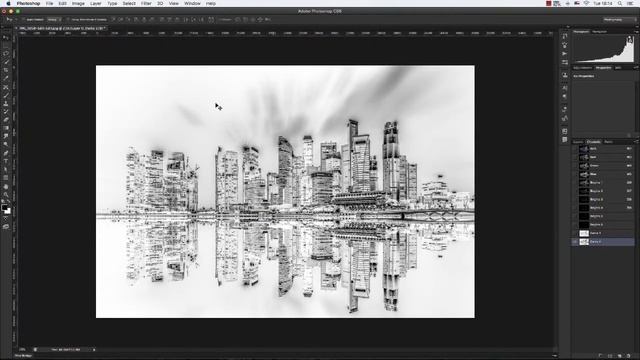
Task: Open the Properties panel options menu
Action: [x=636, y=68]
